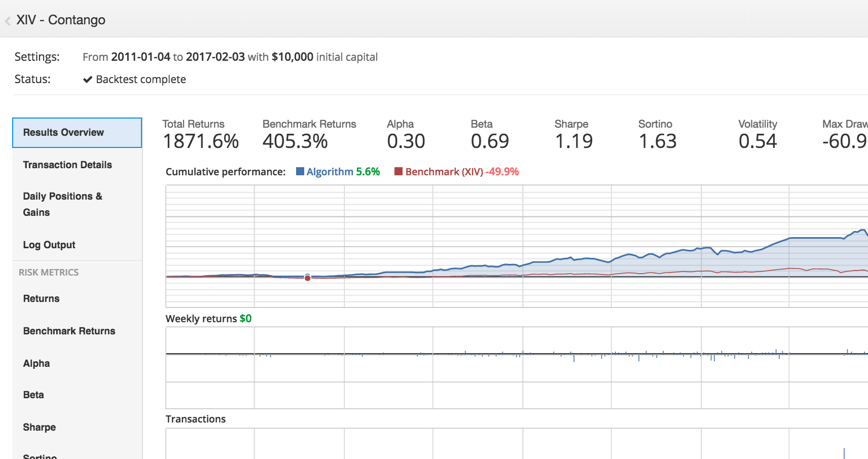Select the Results Overview tab

77,133
